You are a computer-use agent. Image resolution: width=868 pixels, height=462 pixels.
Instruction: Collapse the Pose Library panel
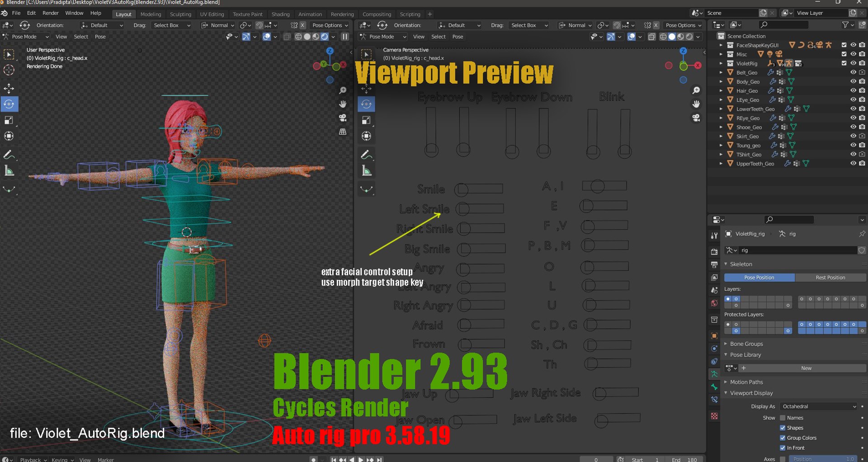[745, 355]
